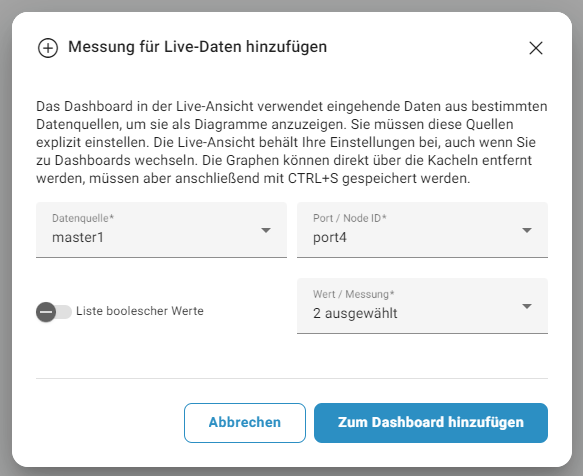The image size is (583, 476).
Task: Open the Port / Node ID dropdown arrow
Action: [x=526, y=230]
